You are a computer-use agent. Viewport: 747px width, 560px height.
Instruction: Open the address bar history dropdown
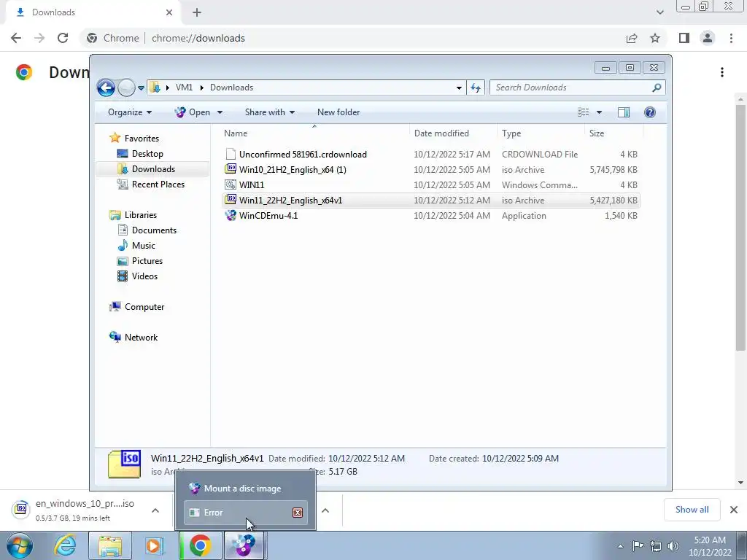(x=459, y=87)
